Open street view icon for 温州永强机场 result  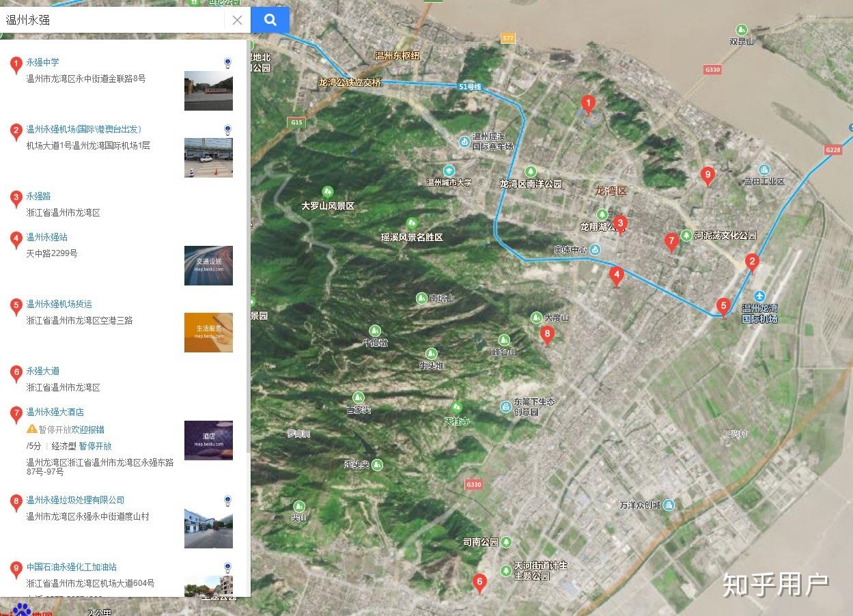click(x=227, y=129)
